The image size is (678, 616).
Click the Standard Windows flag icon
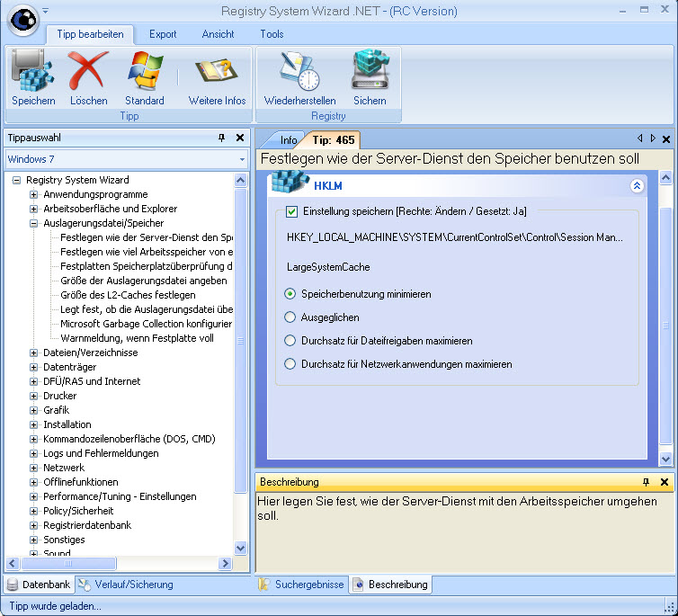145,70
